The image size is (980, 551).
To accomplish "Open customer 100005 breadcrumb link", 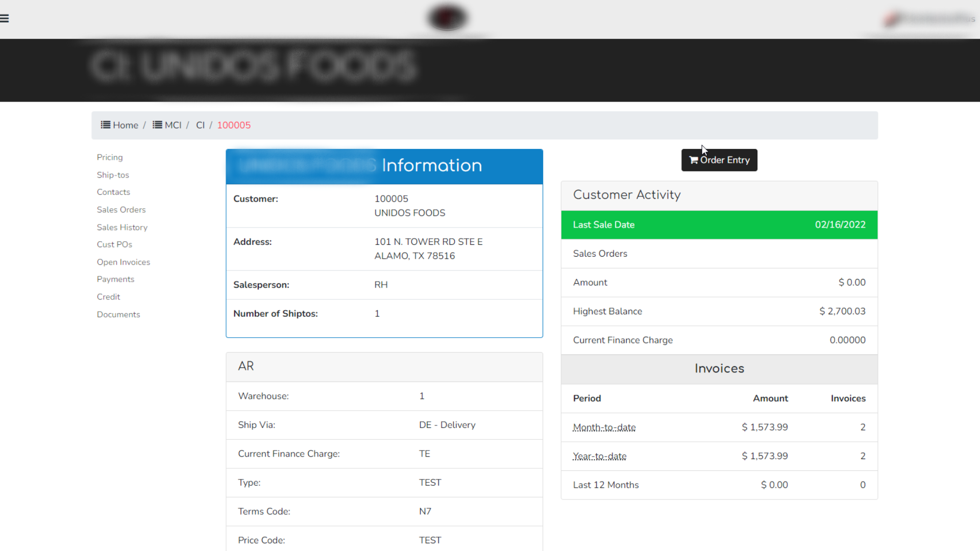I will [234, 125].
